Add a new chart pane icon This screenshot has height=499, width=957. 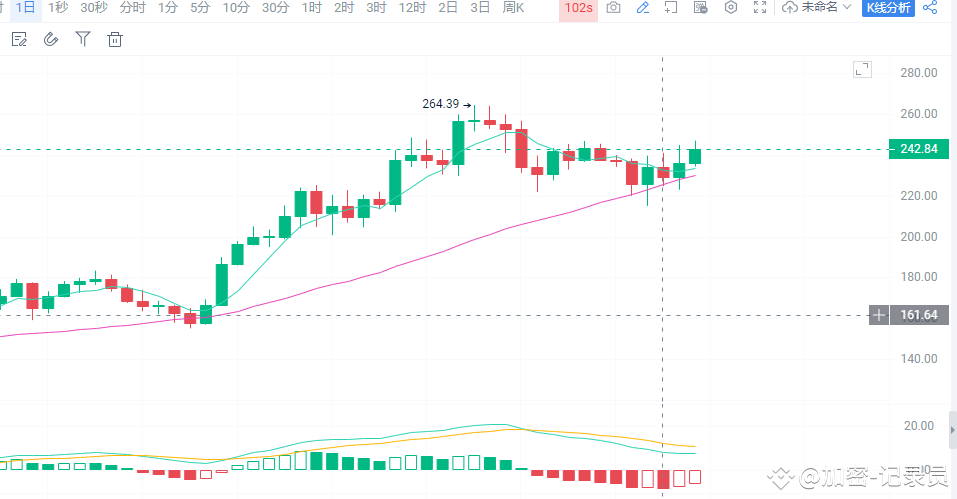(x=671, y=8)
